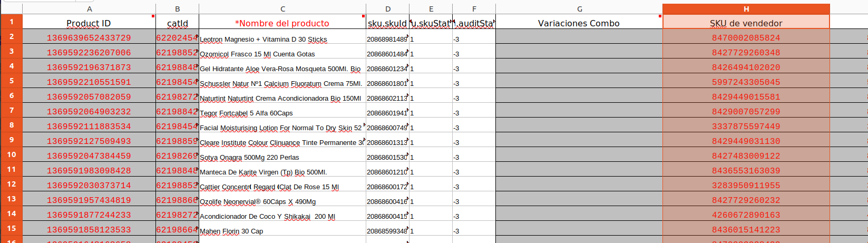Viewport: 868px width, 243px height.
Task: Select seller SKU 8427729260348 cell
Action: [746, 51]
